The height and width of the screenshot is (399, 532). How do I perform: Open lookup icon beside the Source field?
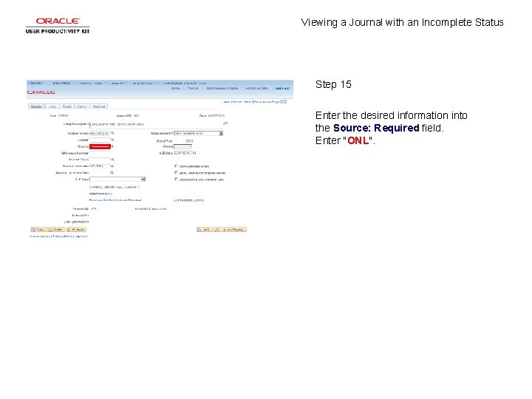pos(112,146)
